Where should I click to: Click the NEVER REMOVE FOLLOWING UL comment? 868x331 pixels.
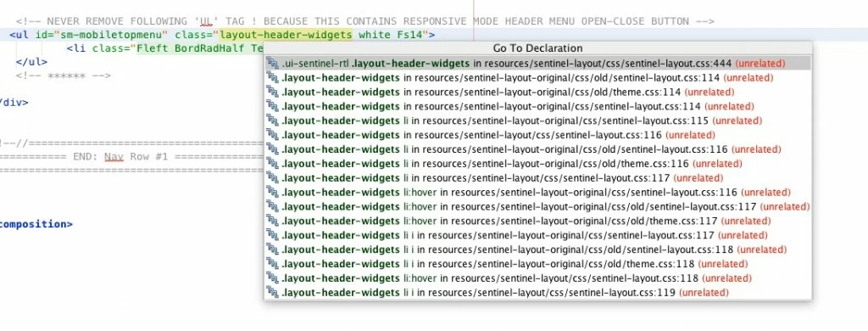click(364, 21)
